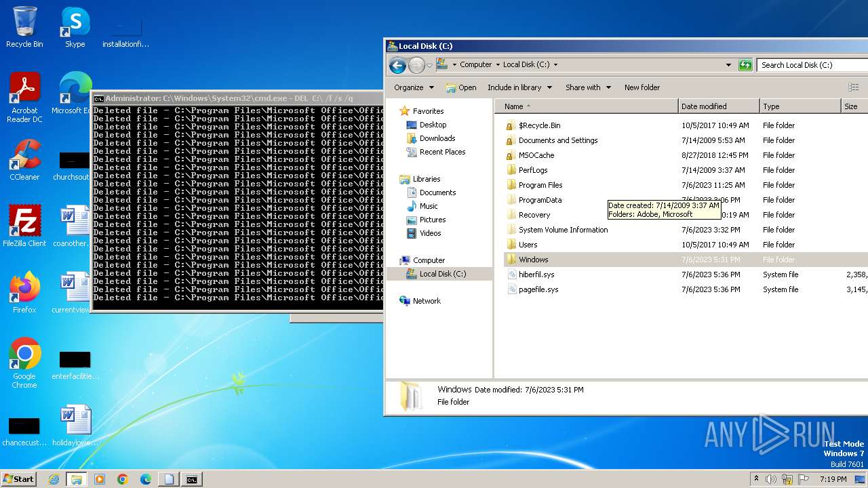Click New folder button
The height and width of the screenshot is (488, 868).
(x=642, y=87)
